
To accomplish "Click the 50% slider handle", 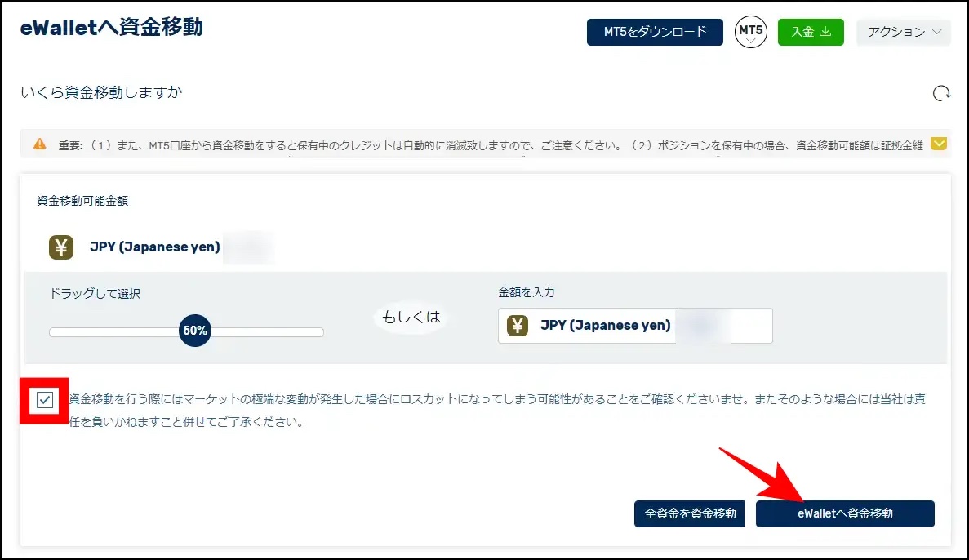I will [x=194, y=331].
